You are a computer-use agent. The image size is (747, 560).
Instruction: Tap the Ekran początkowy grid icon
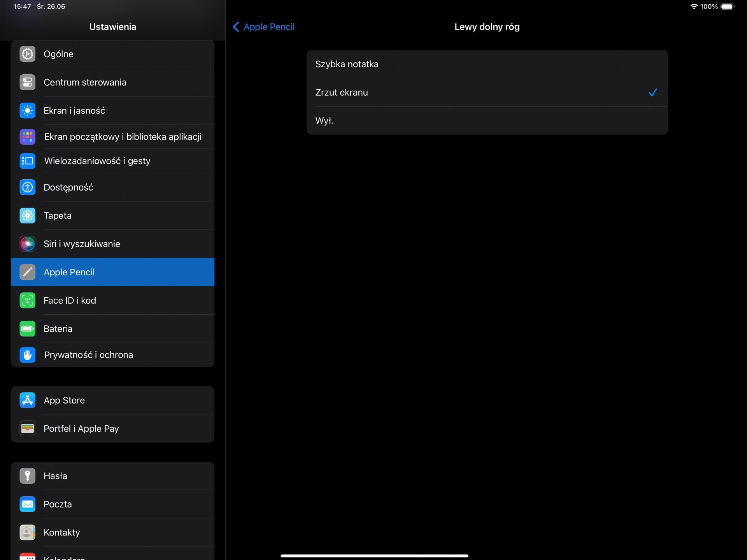tap(27, 137)
